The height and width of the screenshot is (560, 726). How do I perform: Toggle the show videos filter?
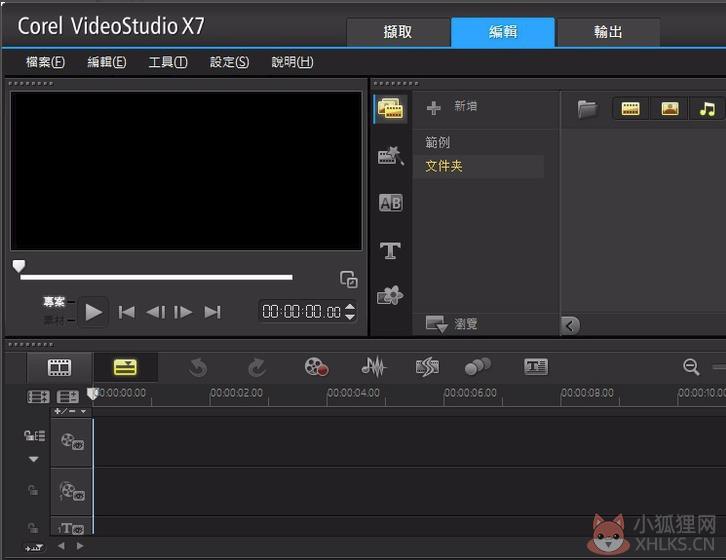point(630,109)
